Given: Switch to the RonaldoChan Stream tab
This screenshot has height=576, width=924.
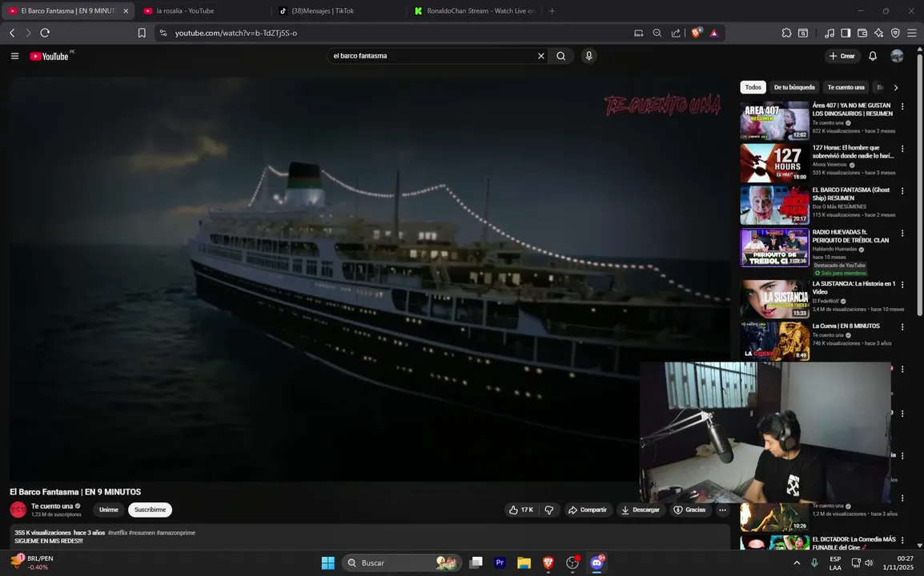Looking at the screenshot, I should (x=474, y=10).
